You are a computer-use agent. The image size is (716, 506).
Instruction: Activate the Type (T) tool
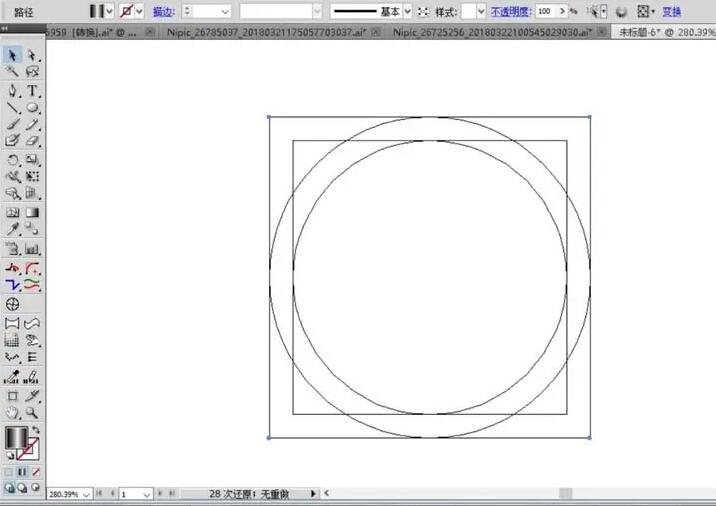click(32, 90)
